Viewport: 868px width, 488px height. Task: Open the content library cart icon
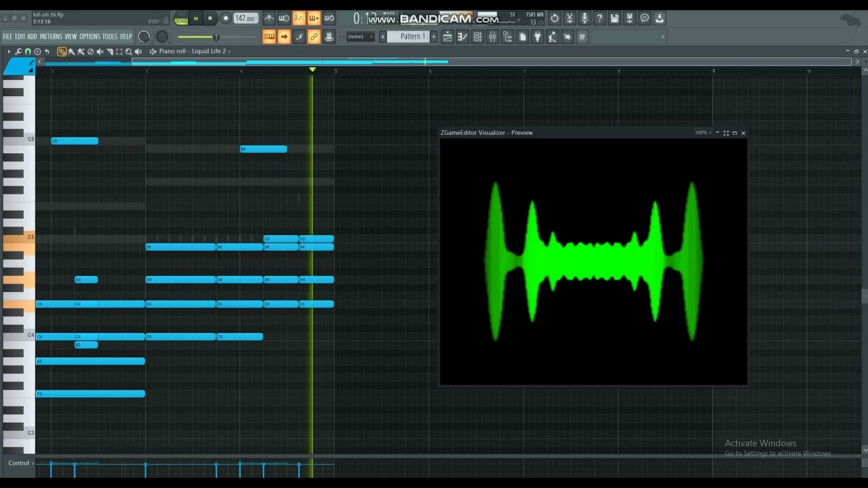coord(582,37)
